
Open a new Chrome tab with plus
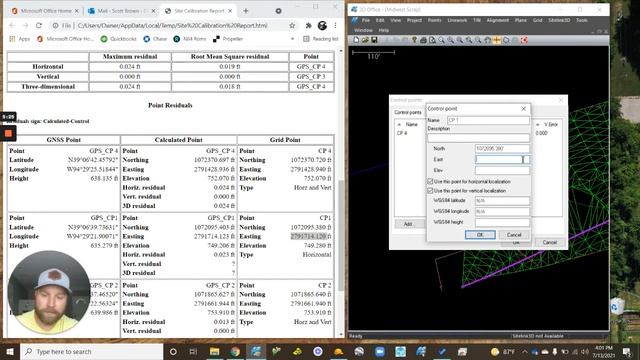click(245, 11)
